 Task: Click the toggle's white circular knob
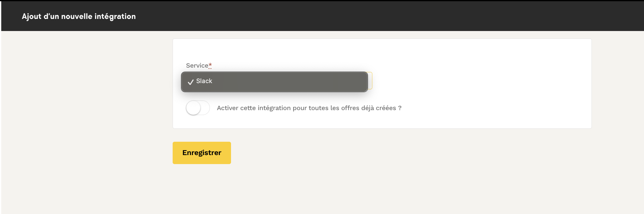click(193, 108)
